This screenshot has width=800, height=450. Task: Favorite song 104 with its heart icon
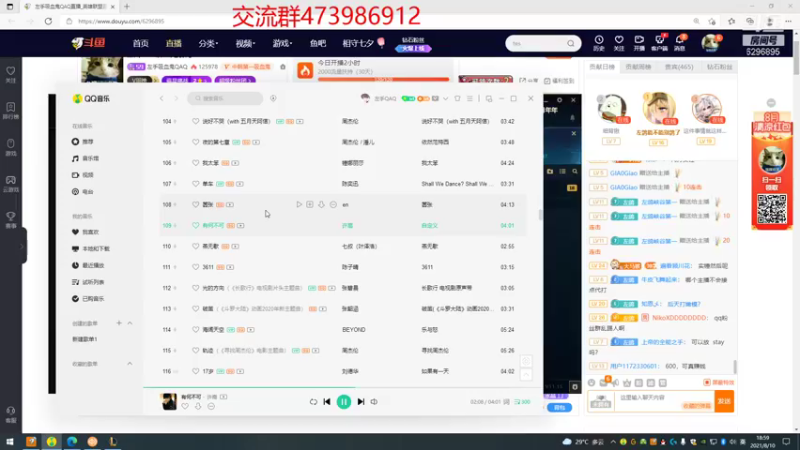(195, 121)
